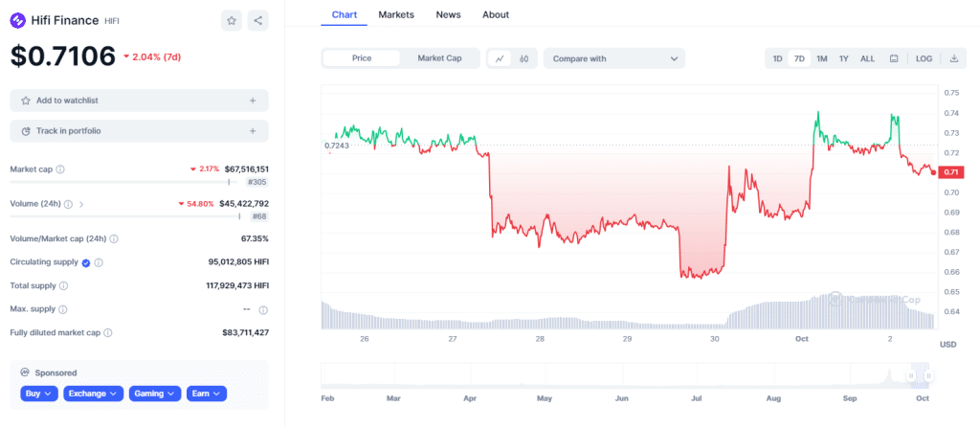The image size is (980, 428).
Task: Click the 67.35% volume ratio value
Action: click(x=255, y=238)
